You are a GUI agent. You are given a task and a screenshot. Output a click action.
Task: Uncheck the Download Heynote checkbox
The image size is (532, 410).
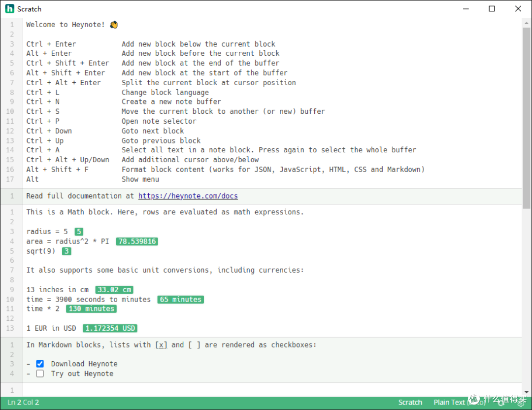40,364
